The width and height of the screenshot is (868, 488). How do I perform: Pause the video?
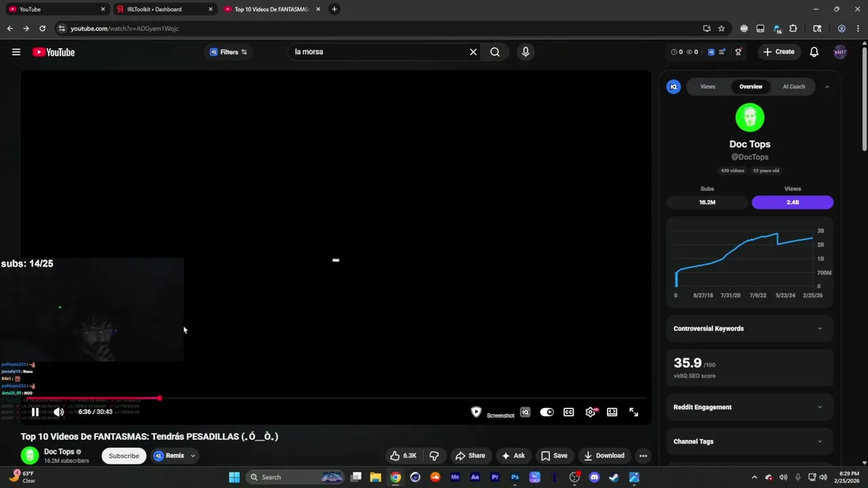(35, 412)
